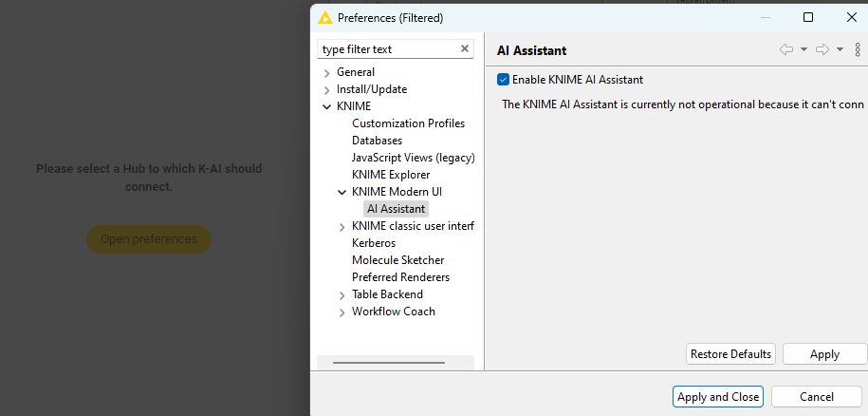Open the three-dot view menu icon
This screenshot has height=416, width=868.
(858, 49)
